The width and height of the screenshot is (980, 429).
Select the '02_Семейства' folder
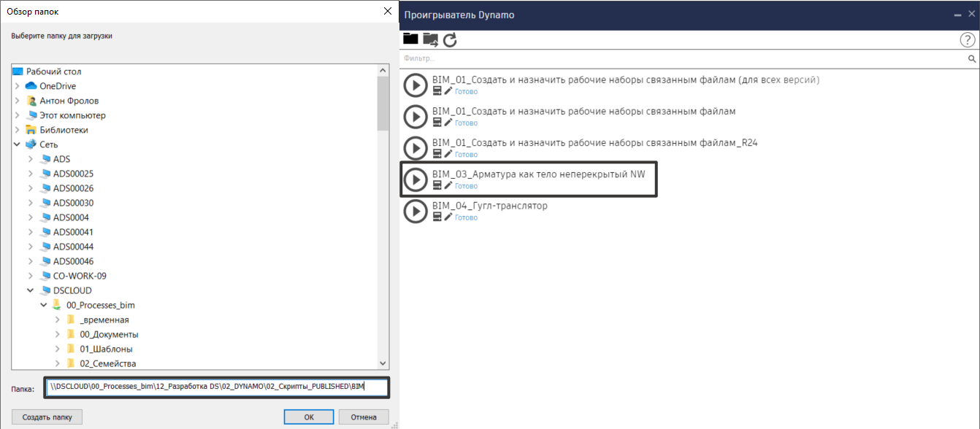[x=108, y=363]
